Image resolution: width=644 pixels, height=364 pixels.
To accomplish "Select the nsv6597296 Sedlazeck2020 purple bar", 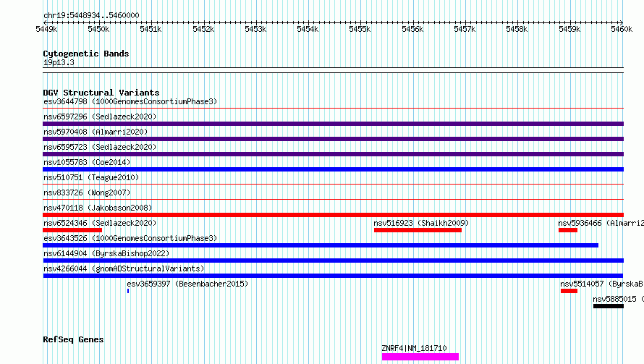I will click(333, 124).
